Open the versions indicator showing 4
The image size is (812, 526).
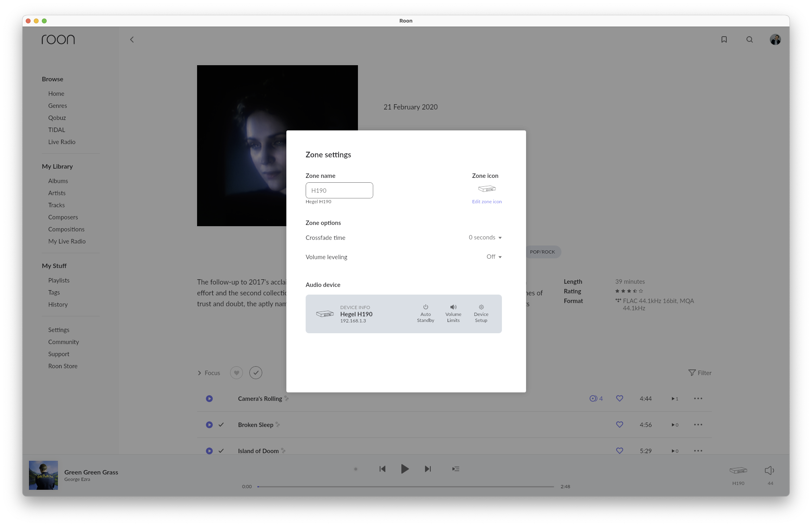coord(596,398)
